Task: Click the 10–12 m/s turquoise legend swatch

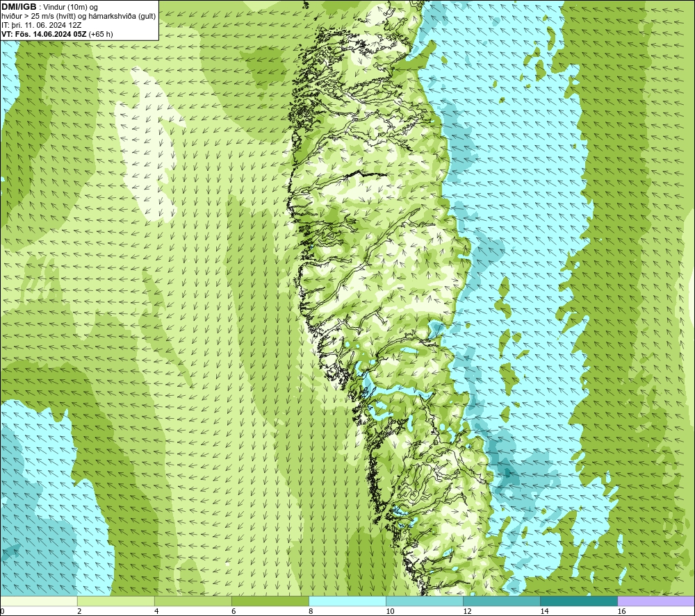Action: point(424,601)
